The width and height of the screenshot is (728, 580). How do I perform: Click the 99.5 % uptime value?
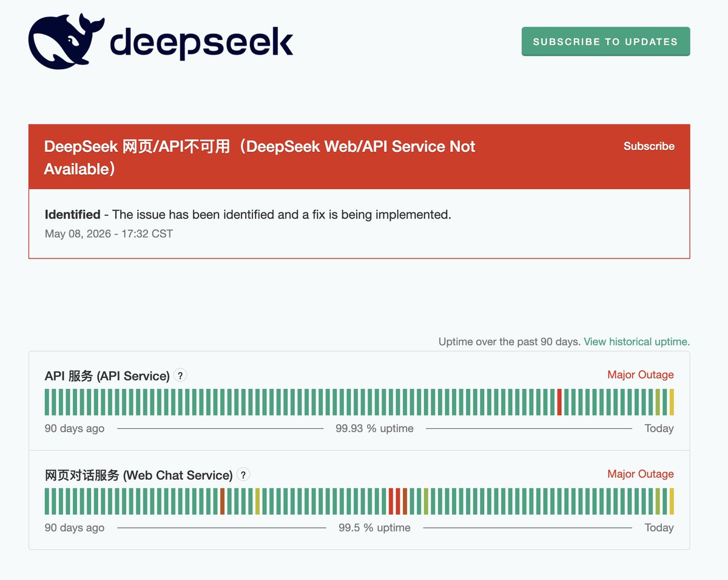(x=374, y=528)
